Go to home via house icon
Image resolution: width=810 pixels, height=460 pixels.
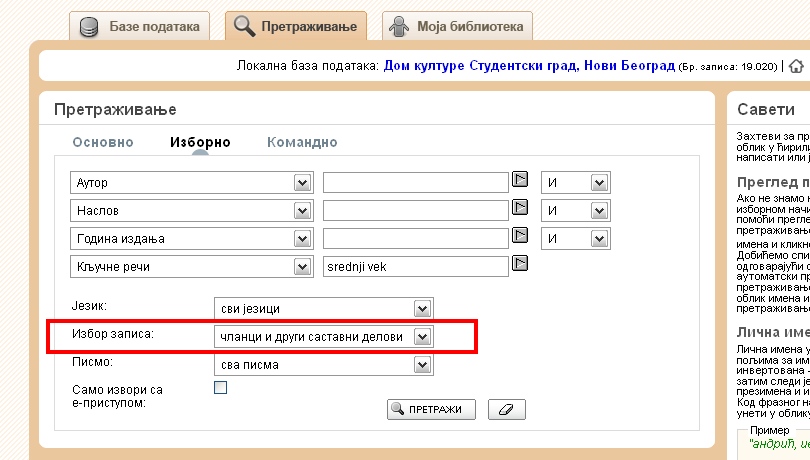(796, 66)
